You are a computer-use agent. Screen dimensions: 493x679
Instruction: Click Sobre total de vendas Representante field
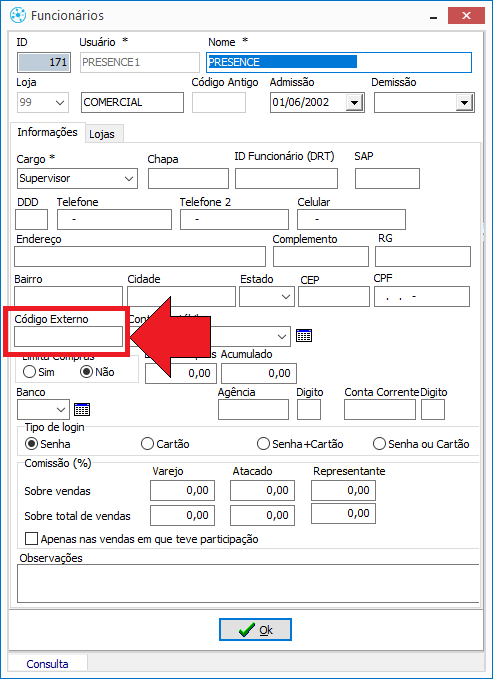point(344,514)
